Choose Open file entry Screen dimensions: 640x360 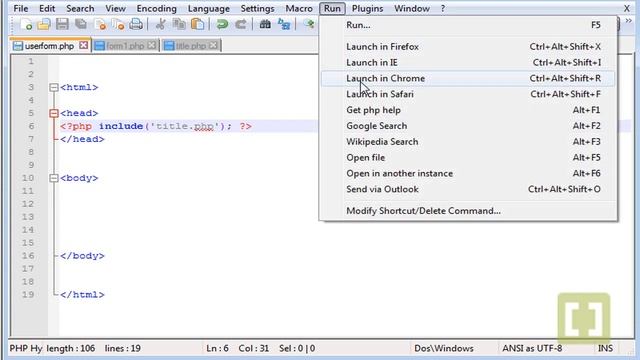pos(468,158)
